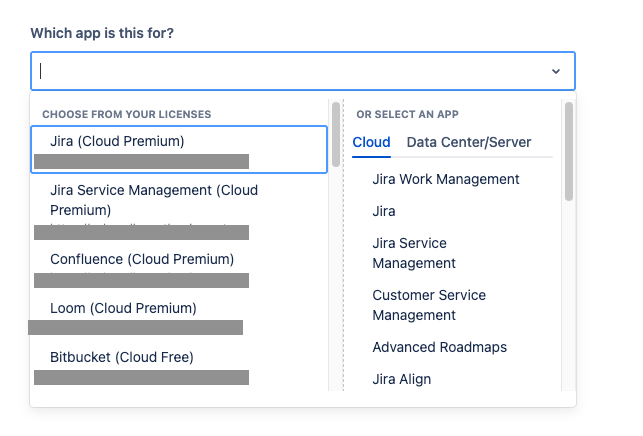Viewport: 643px width, 436px height.
Task: Switch to the Data Center/Server tab
Action: click(469, 142)
